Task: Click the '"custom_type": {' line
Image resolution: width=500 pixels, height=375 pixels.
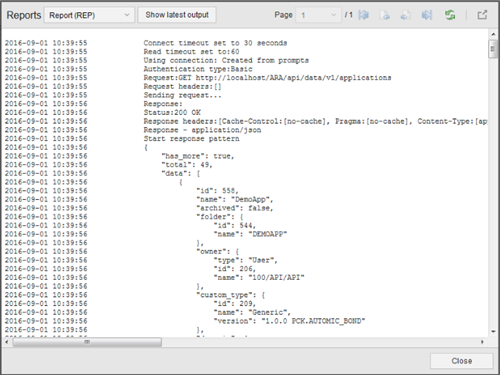Action: [231, 295]
